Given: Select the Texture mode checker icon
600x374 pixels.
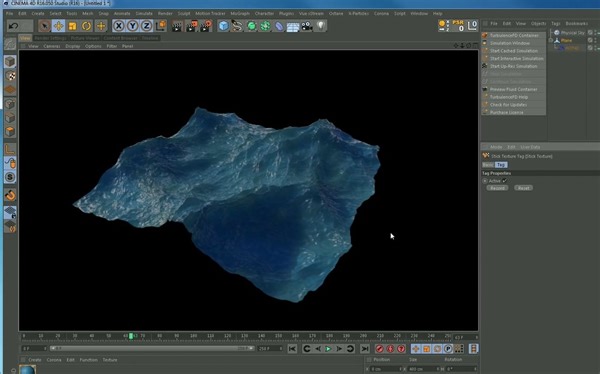Looking at the screenshot, I should 10,76.
